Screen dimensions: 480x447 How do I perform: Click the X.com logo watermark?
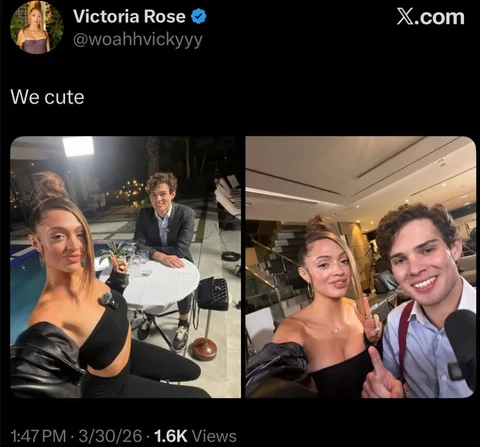tap(430, 17)
